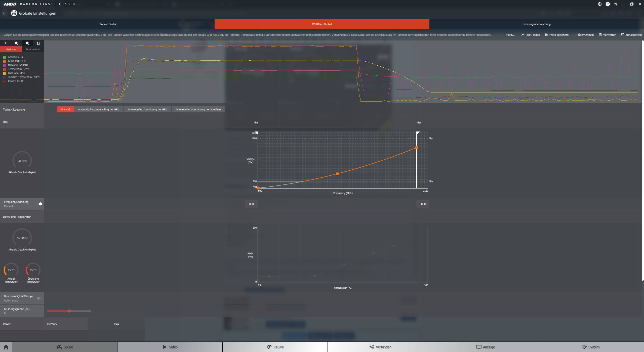
Task: Adjust the Leistungsgrenze power limit slider
Action: (x=69, y=311)
